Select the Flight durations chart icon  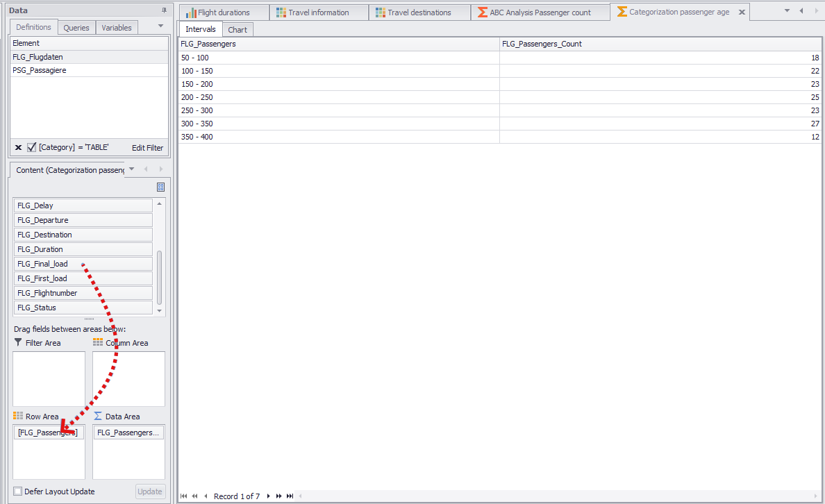191,12
